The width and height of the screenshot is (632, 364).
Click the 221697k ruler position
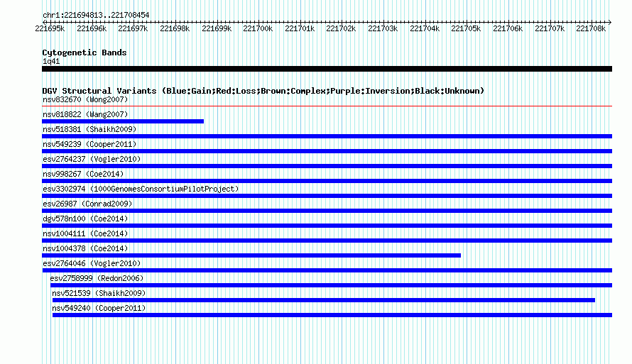pyautogui.click(x=133, y=28)
